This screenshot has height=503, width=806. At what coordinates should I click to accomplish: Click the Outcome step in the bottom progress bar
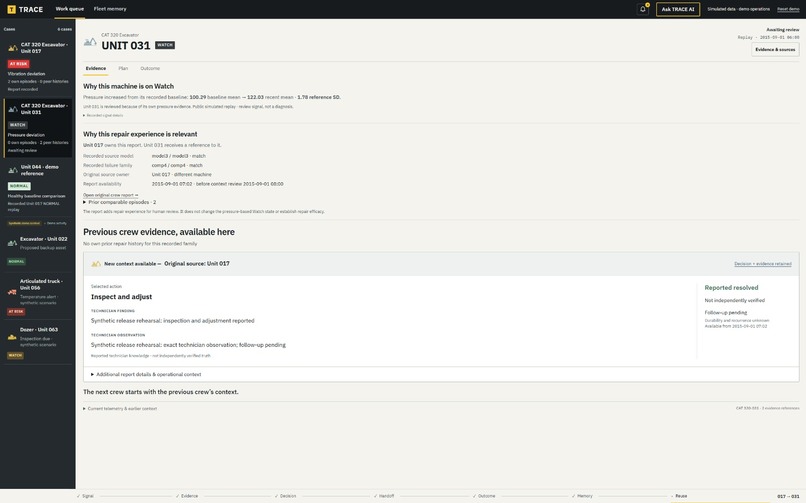coord(484,496)
